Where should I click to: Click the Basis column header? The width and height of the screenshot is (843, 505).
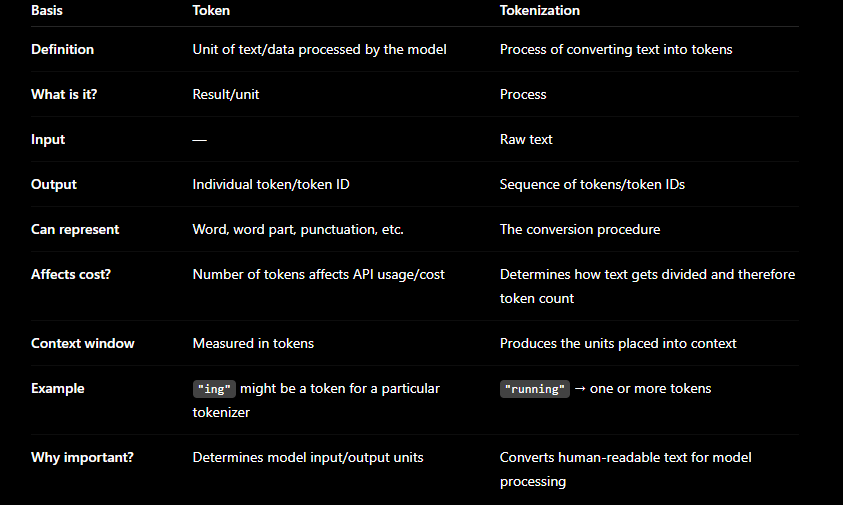click(47, 11)
